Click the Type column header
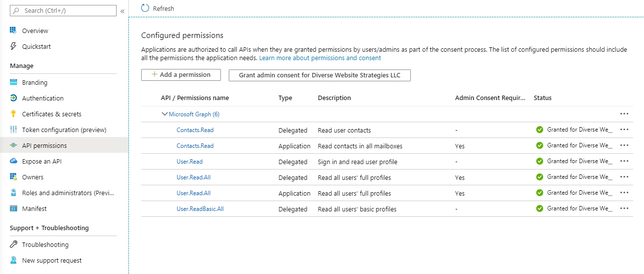 [285, 98]
